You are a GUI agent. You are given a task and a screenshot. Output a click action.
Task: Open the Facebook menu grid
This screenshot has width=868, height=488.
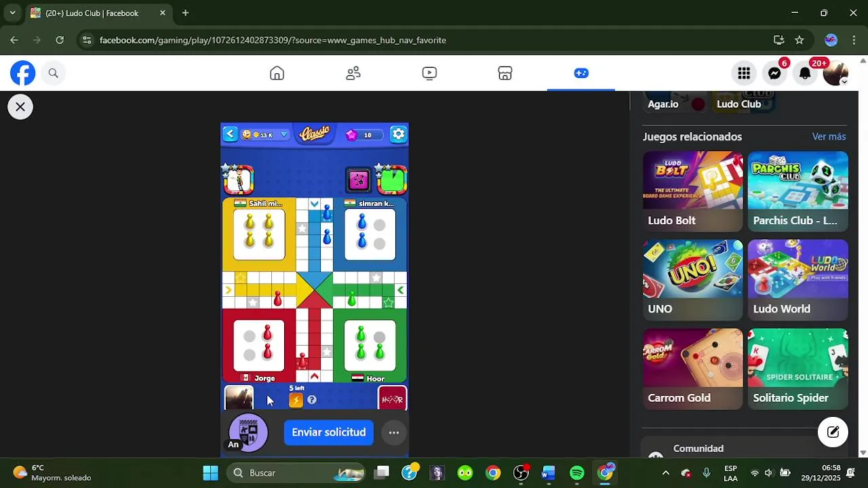(x=744, y=73)
